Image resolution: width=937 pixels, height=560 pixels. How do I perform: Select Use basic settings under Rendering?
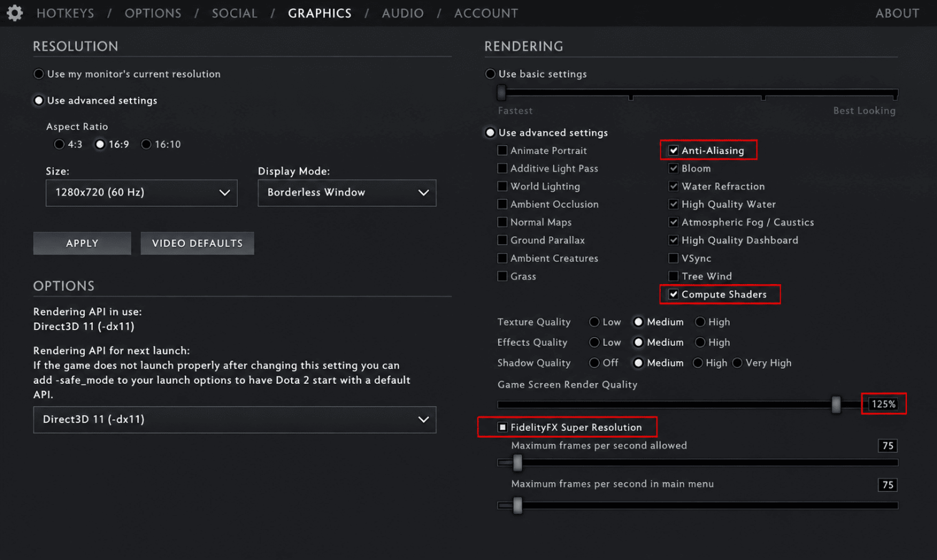point(490,74)
